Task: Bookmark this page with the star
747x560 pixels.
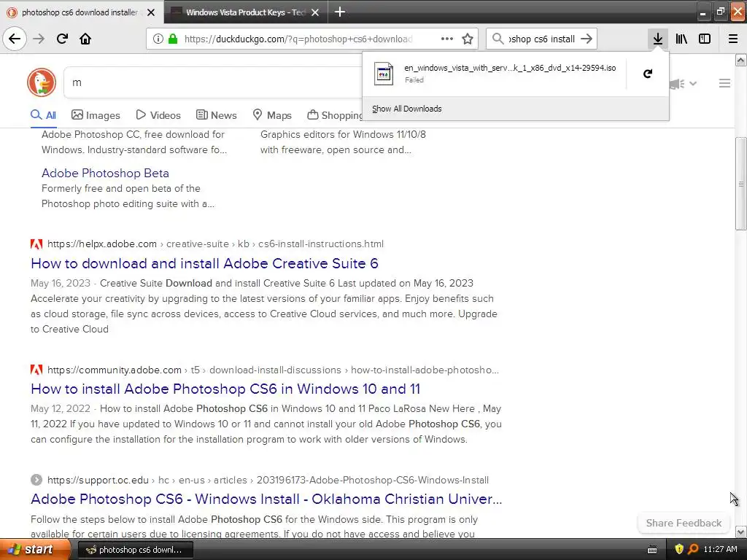Action: point(468,39)
